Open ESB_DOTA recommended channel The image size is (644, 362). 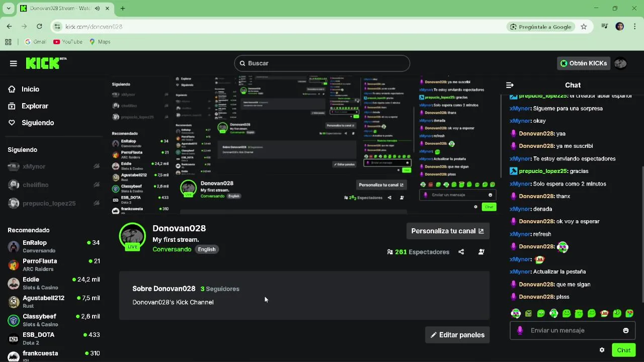click(54, 338)
